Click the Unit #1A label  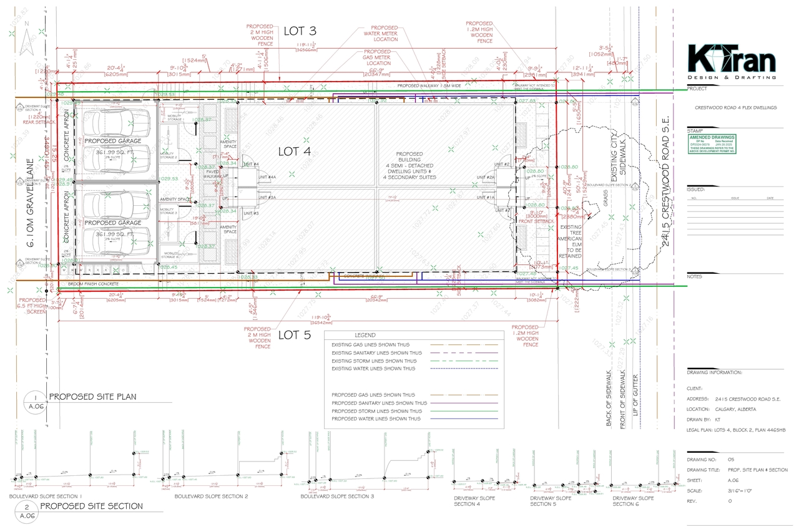tap(485, 197)
